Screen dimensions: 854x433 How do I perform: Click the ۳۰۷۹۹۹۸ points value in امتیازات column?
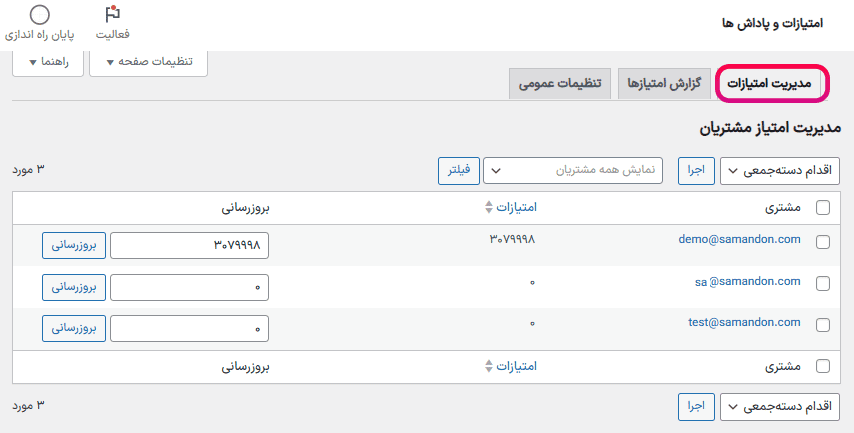pyautogui.click(x=512, y=239)
